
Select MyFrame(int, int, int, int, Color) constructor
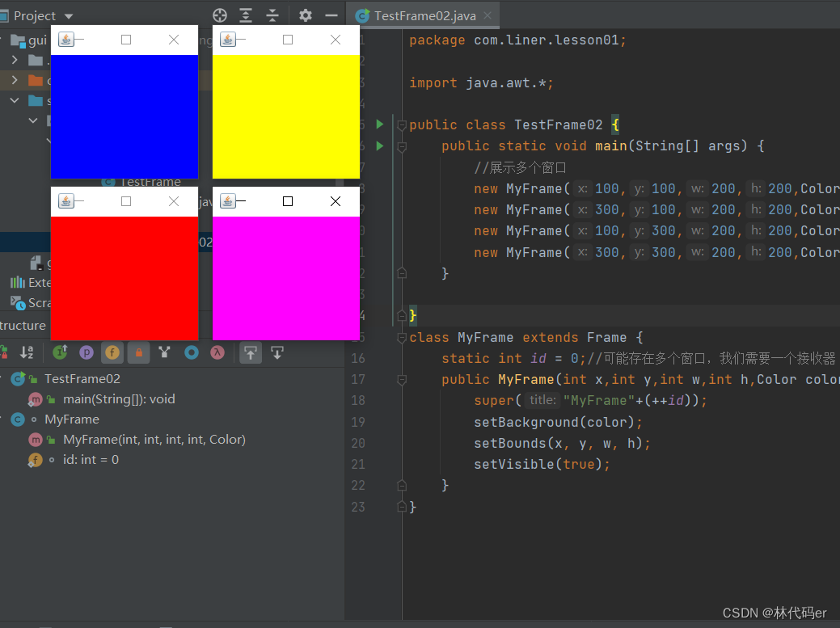point(154,440)
